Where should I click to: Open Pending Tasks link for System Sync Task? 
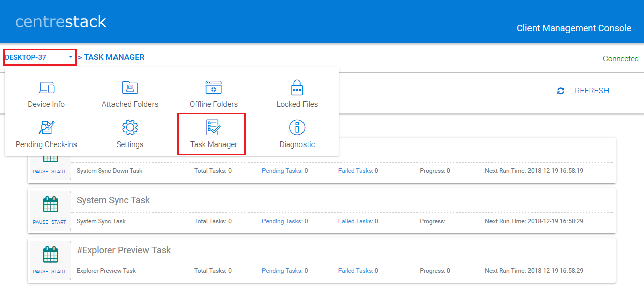coord(285,221)
